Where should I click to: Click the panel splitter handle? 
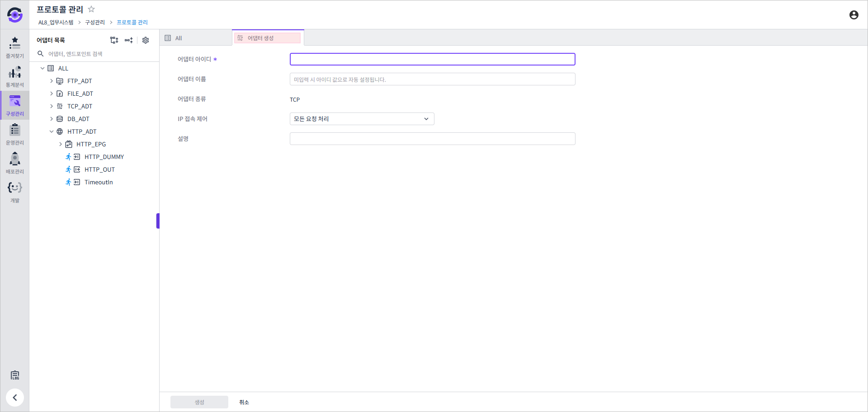click(158, 221)
